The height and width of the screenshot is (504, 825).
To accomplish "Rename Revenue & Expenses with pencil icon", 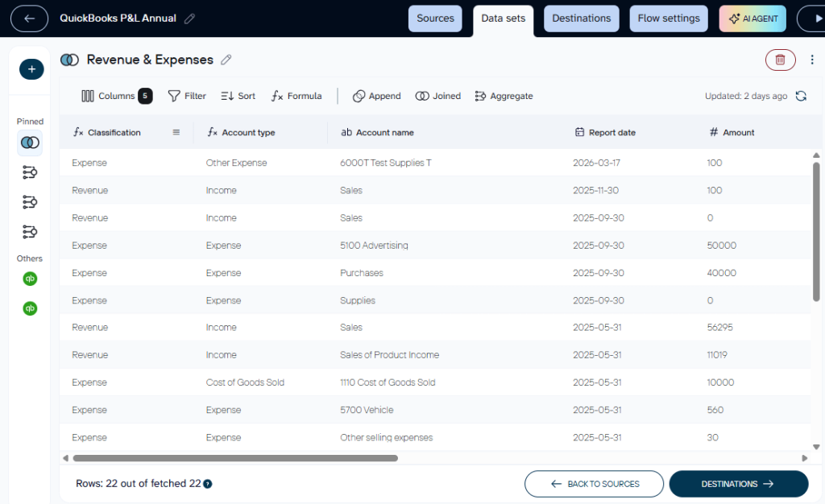I will (x=226, y=60).
